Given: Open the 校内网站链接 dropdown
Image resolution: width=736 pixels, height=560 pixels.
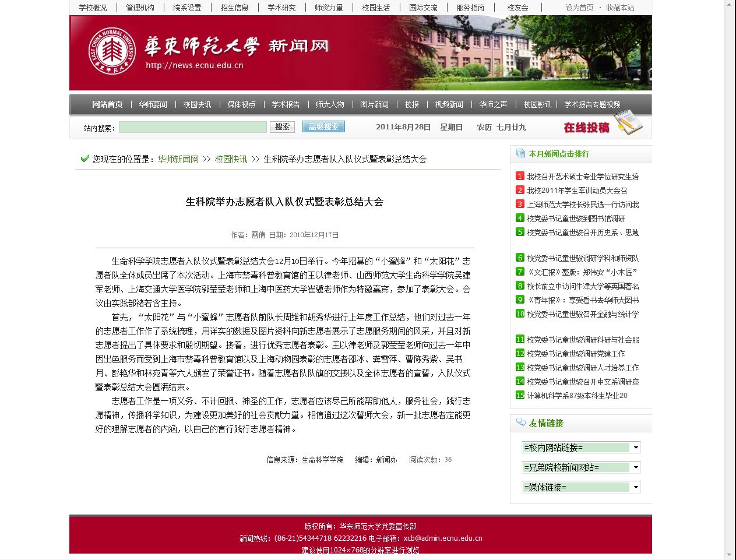Looking at the screenshot, I should 581,448.
